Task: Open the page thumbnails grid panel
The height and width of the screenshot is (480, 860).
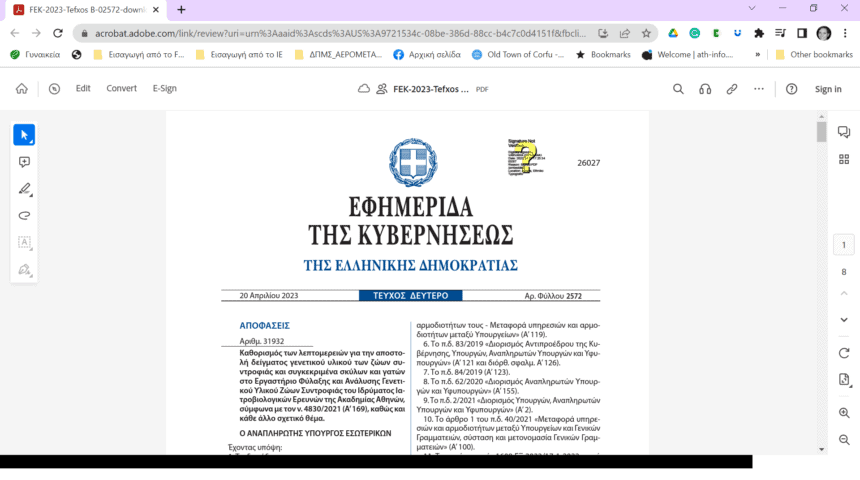Action: tap(844, 160)
